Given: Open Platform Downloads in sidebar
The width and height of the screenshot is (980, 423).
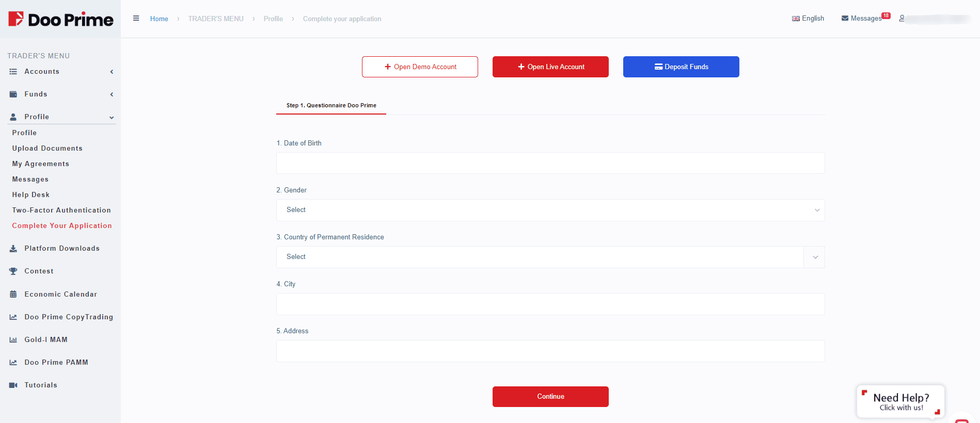Looking at the screenshot, I should 62,249.
